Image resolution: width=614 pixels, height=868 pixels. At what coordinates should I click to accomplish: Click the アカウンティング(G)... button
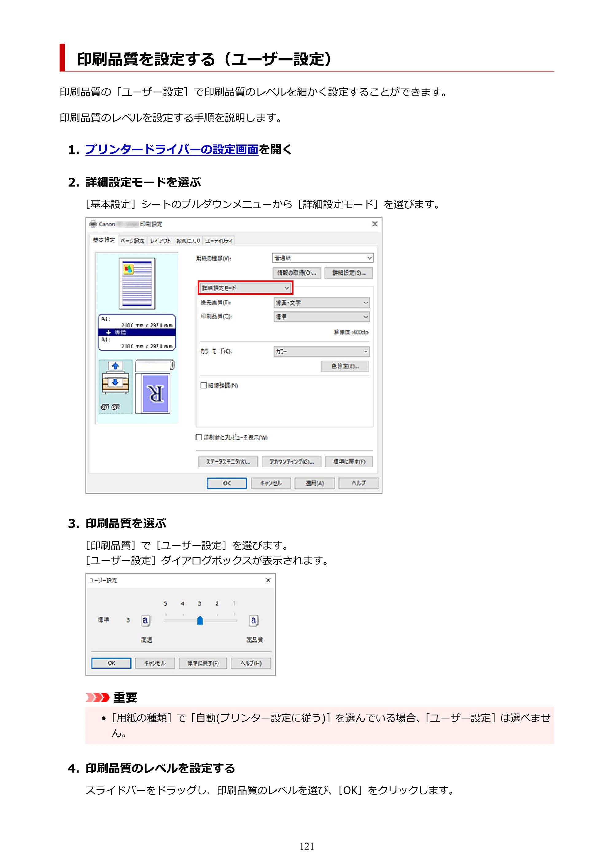pos(292,461)
